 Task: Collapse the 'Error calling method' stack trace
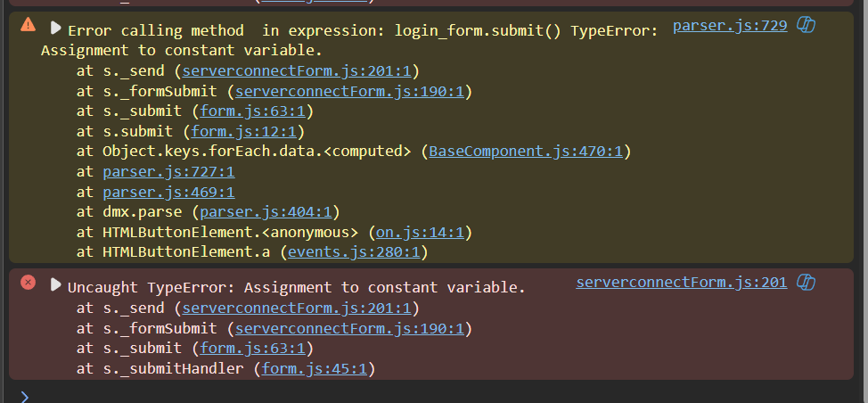tap(55, 28)
